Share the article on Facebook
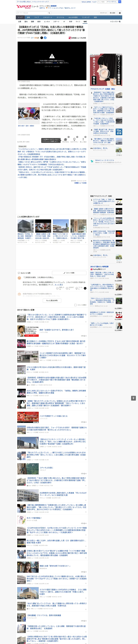Image resolution: width=138 pixels, height=644 pixels. pos(45,38)
